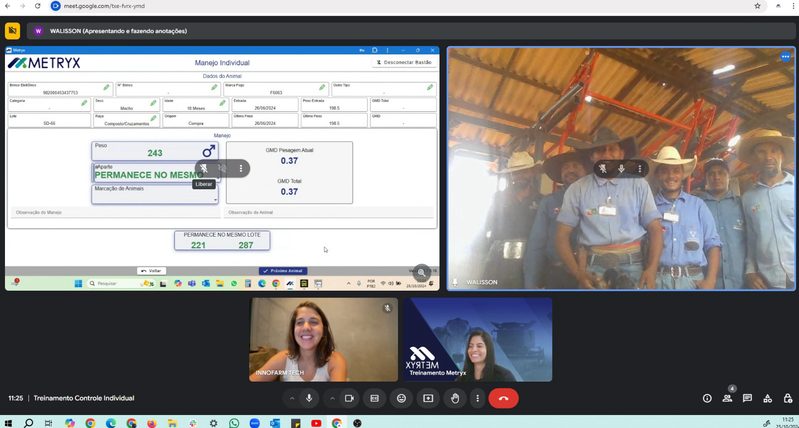Open the Meet activities icon
This screenshot has width=799, height=428.
point(767,398)
